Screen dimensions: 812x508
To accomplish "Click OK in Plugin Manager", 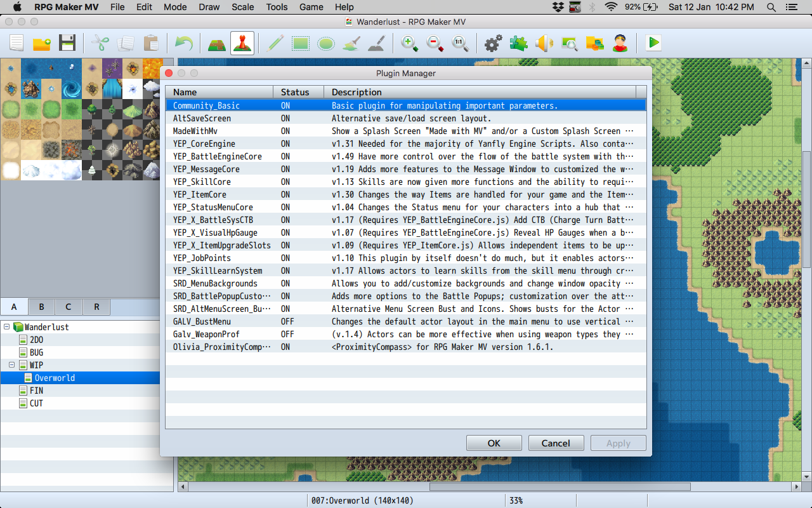I will 494,443.
